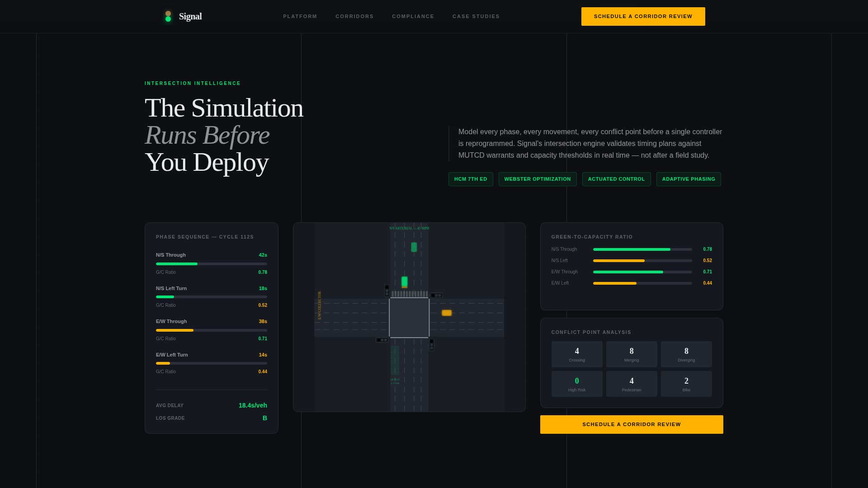Click the Signal traffic-light logo icon
The width and height of the screenshot is (868, 488).
pyautogui.click(x=168, y=16)
